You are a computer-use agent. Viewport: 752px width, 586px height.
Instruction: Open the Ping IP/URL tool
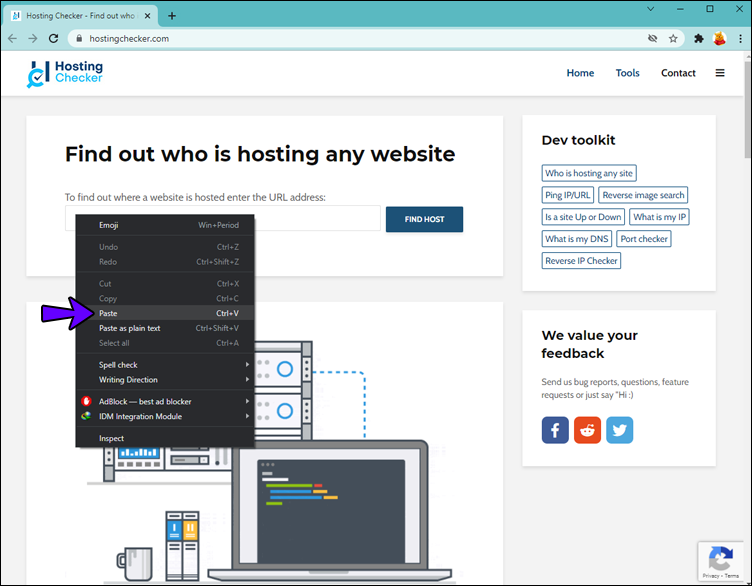567,195
